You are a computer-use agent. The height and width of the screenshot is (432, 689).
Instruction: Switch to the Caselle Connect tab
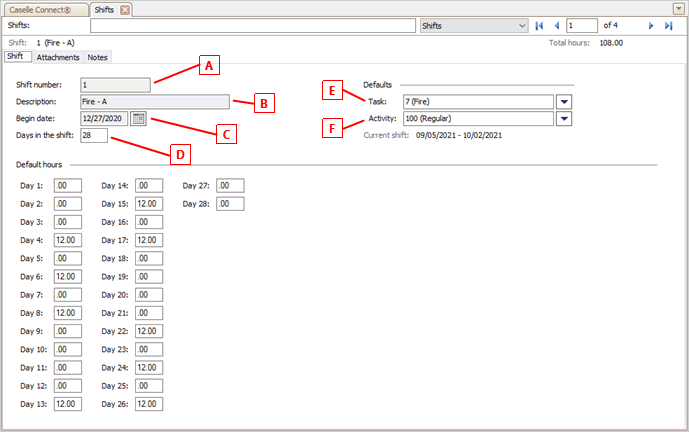[x=44, y=9]
